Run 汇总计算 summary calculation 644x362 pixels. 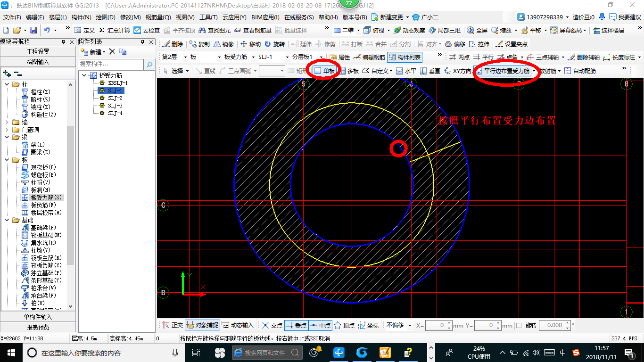[x=115, y=30]
